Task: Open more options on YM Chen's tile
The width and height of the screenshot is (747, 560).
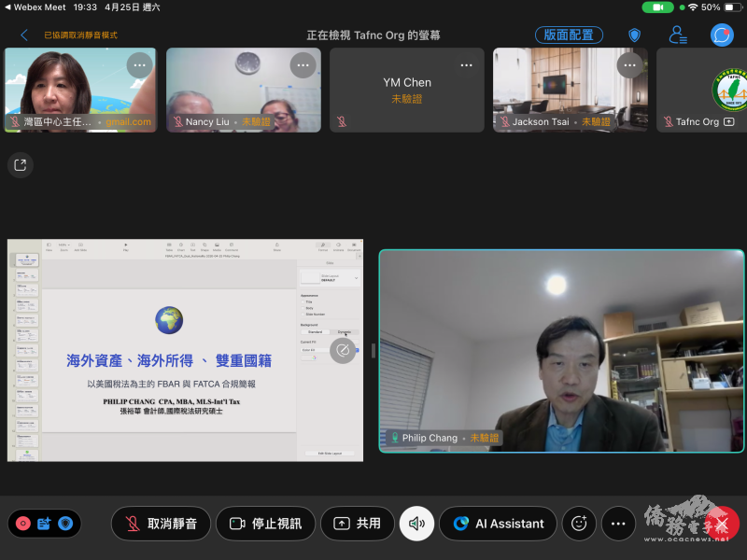Action: point(466,65)
